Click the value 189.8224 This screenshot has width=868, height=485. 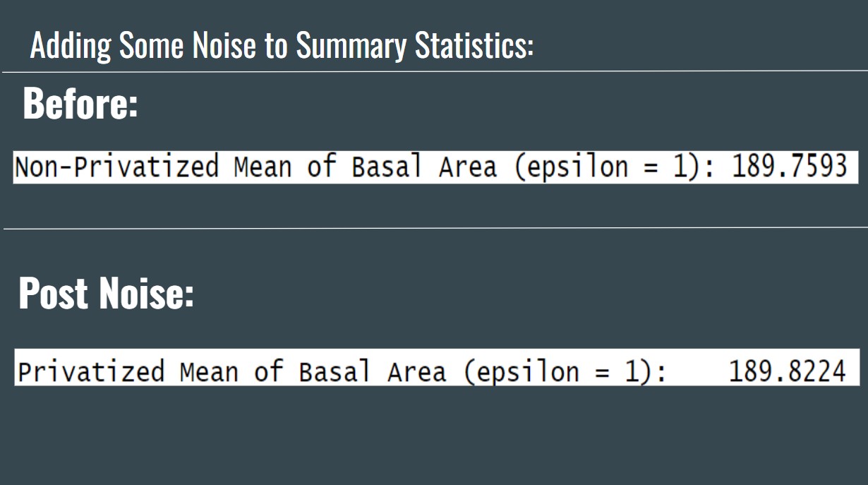786,371
